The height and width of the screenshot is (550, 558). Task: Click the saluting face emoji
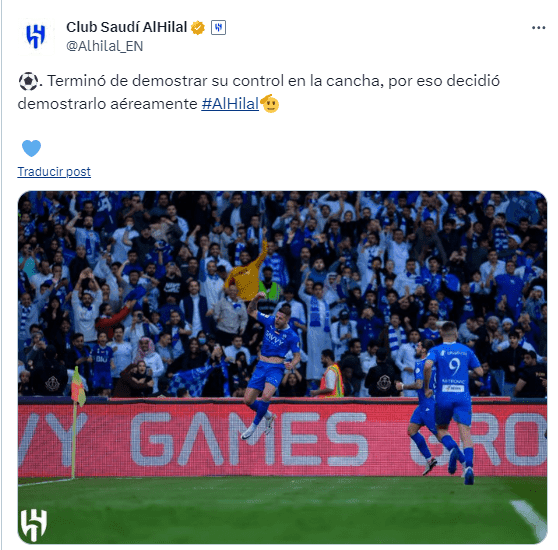pos(270,104)
